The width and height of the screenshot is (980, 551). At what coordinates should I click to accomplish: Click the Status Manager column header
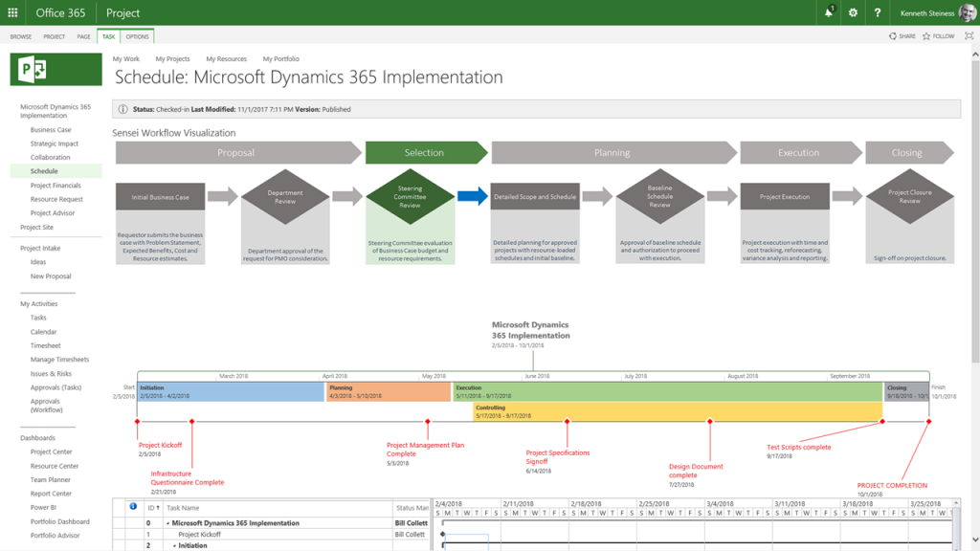click(412, 508)
